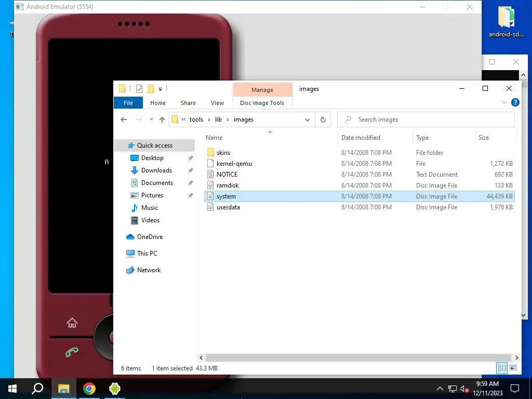Select the userdata disc image icon
This screenshot has width=532, height=399.
click(x=210, y=207)
